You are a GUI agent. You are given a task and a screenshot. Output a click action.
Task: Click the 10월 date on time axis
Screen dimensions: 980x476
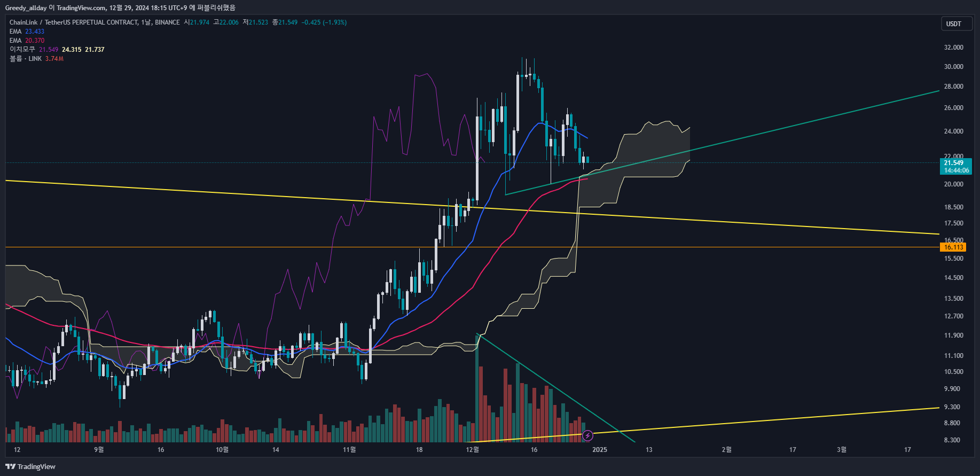[222, 450]
